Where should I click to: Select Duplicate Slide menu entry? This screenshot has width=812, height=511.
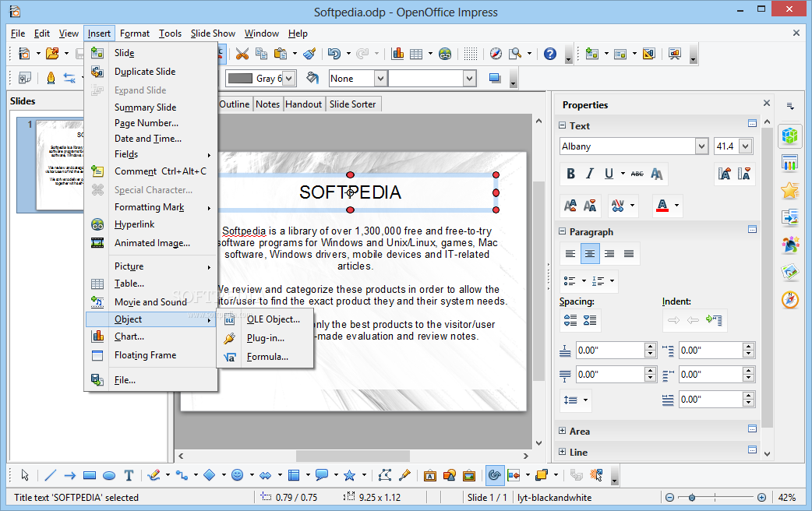pyautogui.click(x=150, y=72)
